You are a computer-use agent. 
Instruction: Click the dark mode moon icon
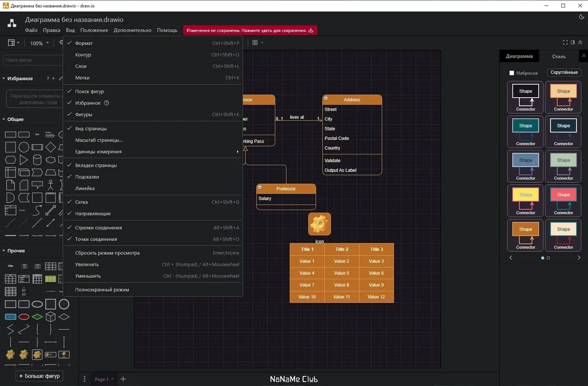[x=581, y=17]
